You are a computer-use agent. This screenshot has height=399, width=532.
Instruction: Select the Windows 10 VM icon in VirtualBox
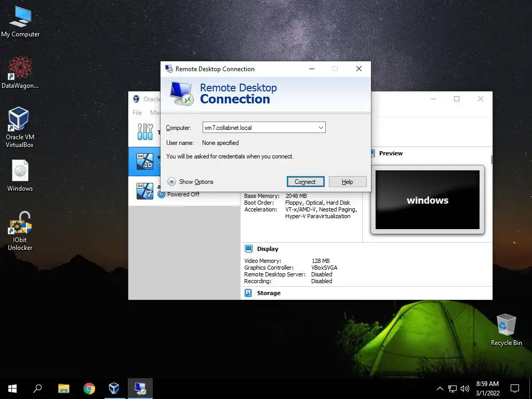pyautogui.click(x=145, y=162)
